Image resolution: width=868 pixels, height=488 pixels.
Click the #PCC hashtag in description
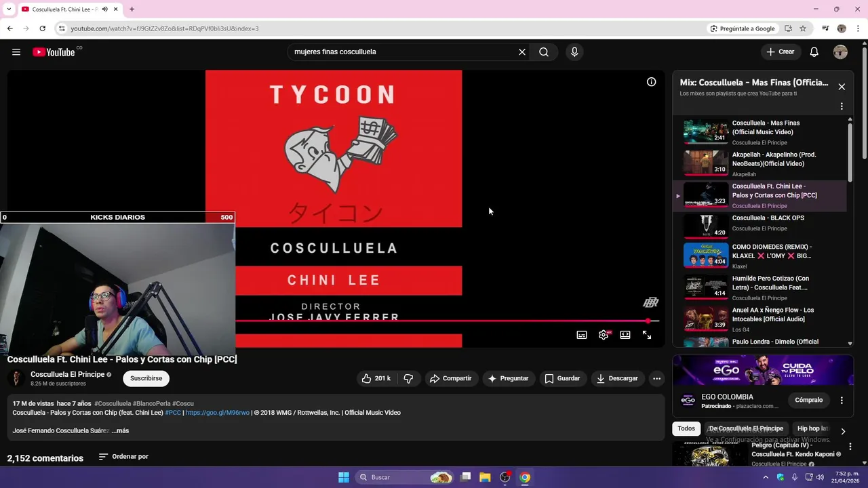(173, 412)
